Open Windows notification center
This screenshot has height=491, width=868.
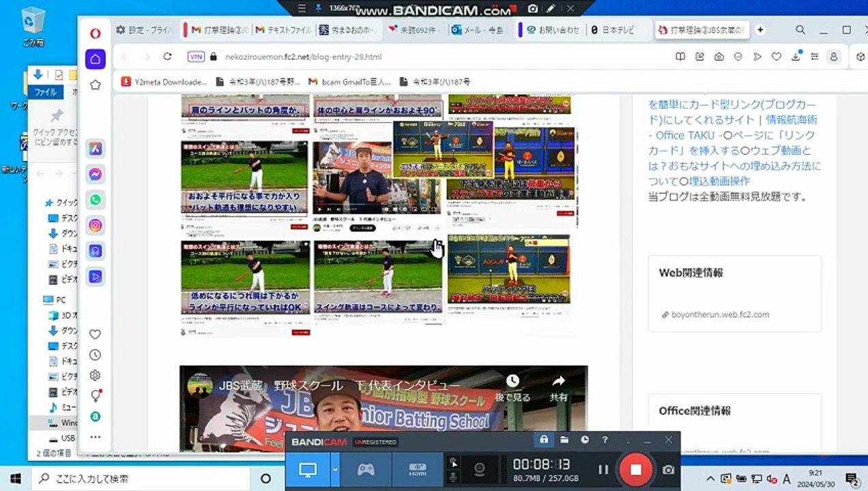click(852, 479)
